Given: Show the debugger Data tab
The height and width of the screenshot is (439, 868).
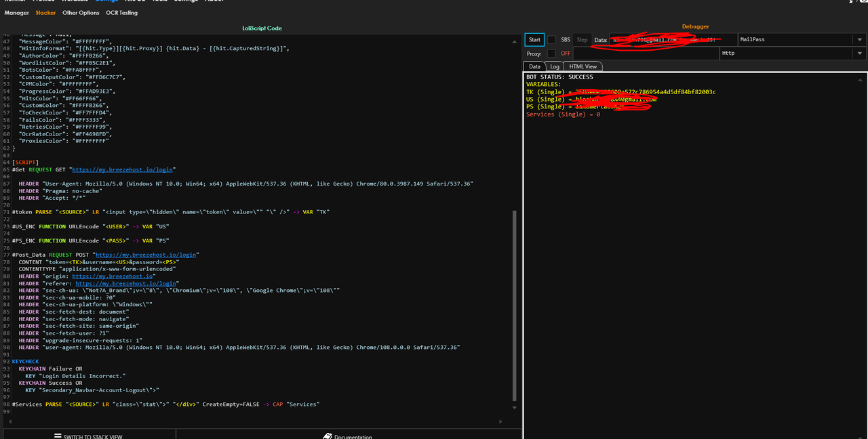Looking at the screenshot, I should (534, 66).
